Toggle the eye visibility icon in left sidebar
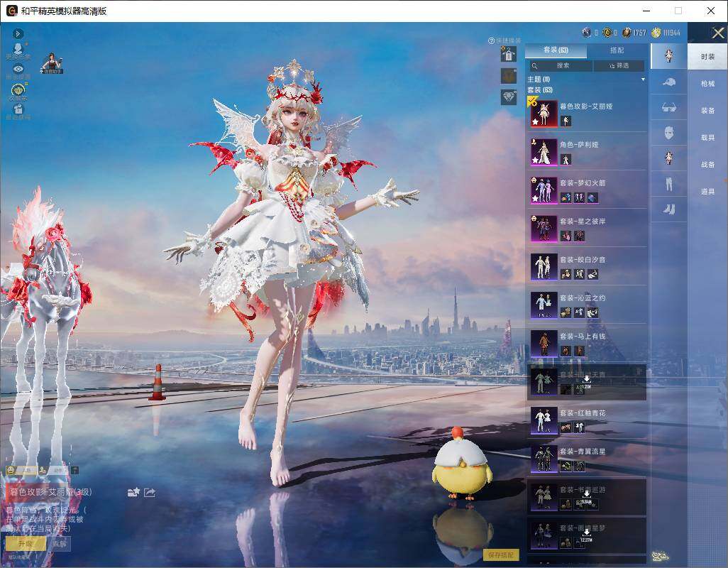 [18, 70]
